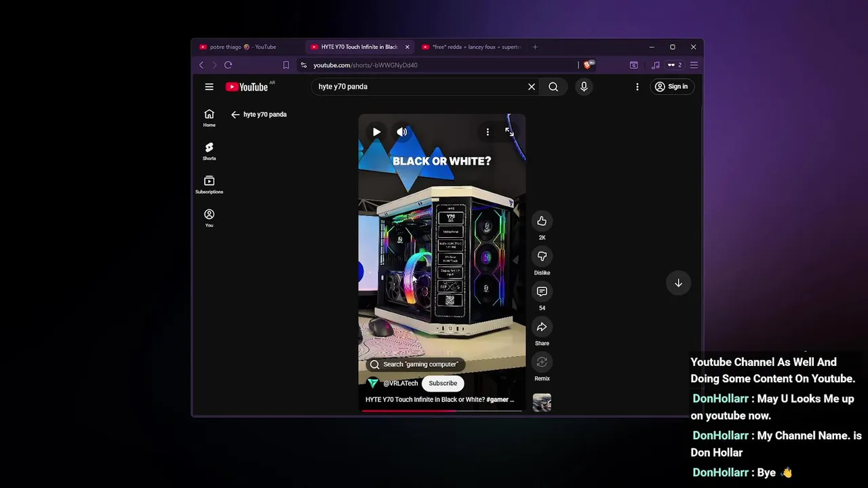Open the sound thumbnail below Remix

coord(542,402)
